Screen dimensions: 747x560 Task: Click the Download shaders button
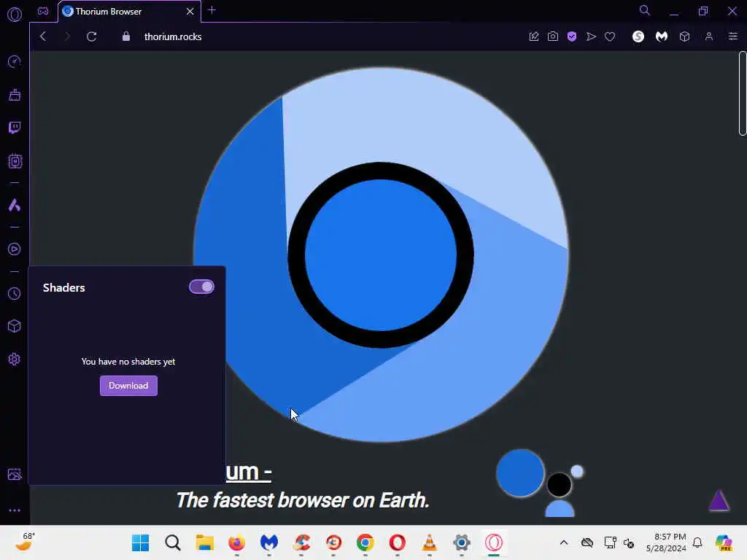[128, 386]
